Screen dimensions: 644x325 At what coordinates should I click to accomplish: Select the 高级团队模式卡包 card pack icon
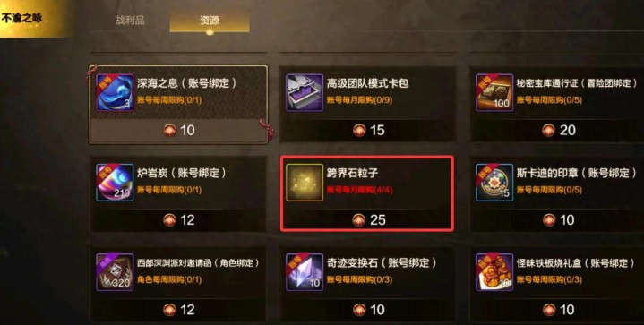click(305, 92)
